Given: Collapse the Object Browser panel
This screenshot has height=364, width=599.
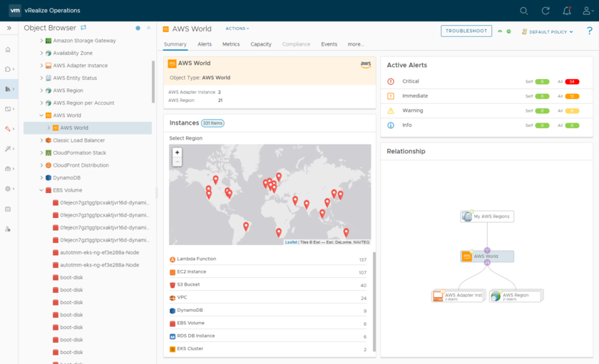Looking at the screenshot, I should (x=148, y=28).
